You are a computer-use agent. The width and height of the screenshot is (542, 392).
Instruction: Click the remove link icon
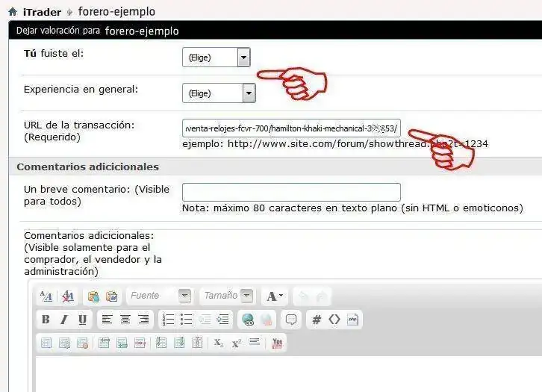click(267, 320)
